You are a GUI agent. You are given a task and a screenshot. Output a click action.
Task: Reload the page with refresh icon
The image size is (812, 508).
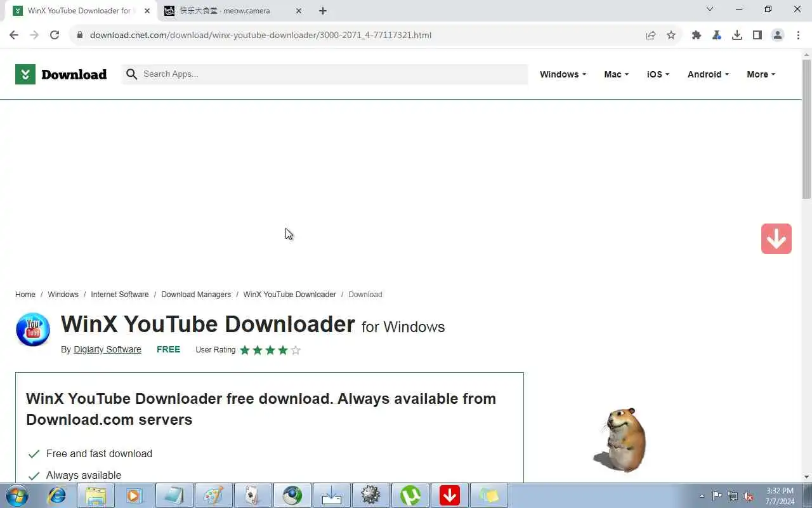pos(55,35)
